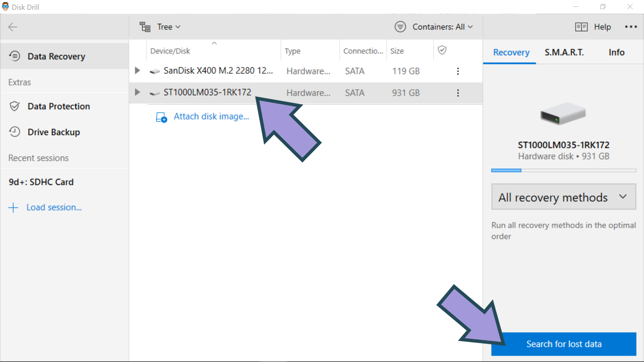This screenshot has height=362, width=644.
Task: Expand the SanDisk X400 M.2 disk tree
Action: click(x=139, y=71)
